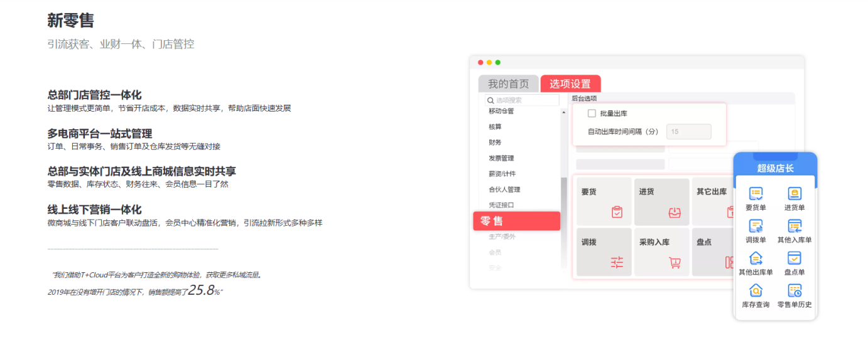
Task: Select the highlighted 零售 menu item
Action: click(516, 221)
